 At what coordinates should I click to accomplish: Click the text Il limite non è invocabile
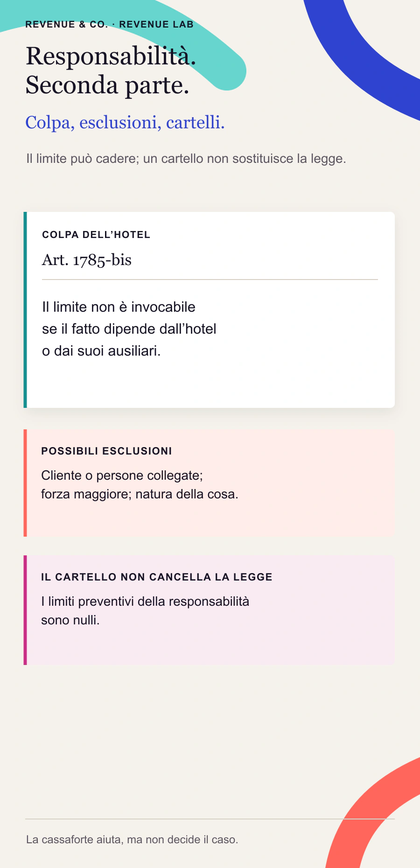click(119, 307)
